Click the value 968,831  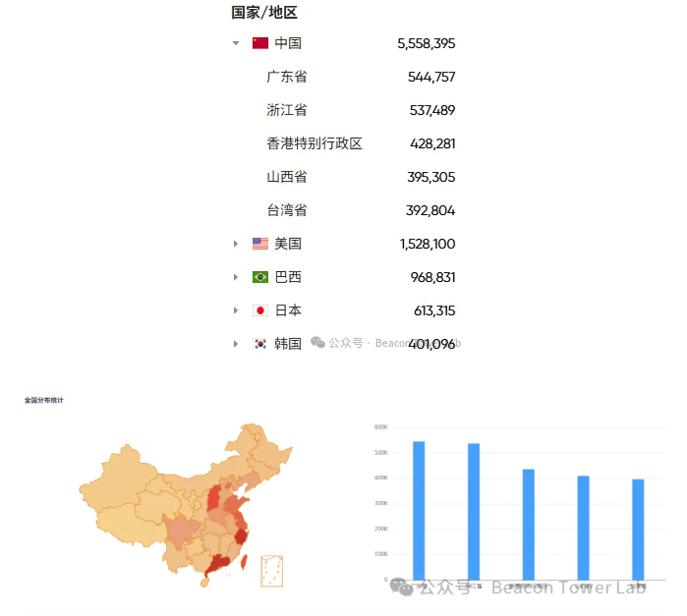coord(432,277)
